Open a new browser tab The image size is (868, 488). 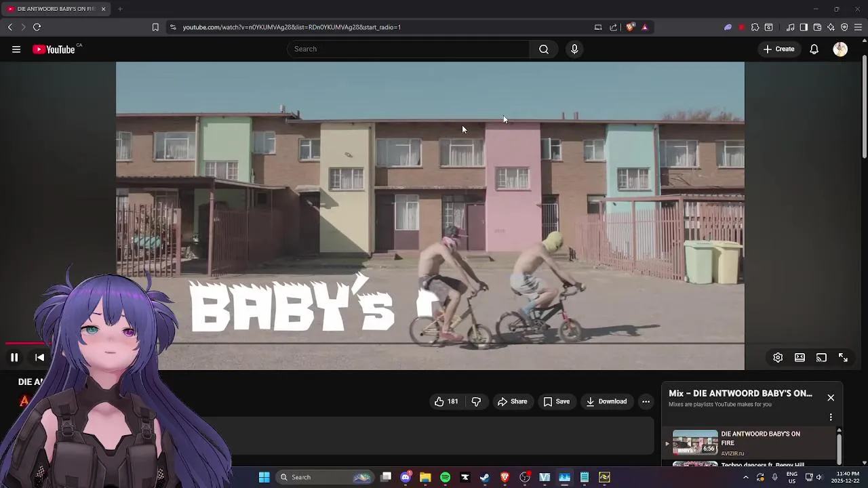(x=120, y=9)
